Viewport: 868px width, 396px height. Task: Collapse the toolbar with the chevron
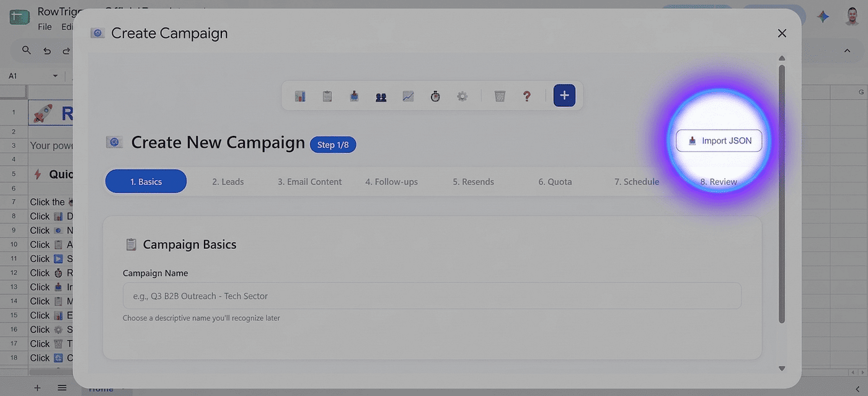coord(847,51)
